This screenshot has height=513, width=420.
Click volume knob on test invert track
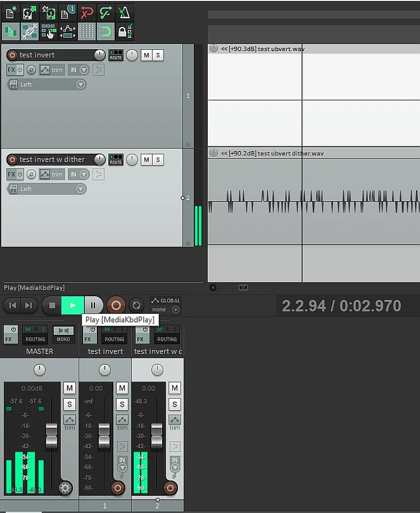click(x=99, y=55)
